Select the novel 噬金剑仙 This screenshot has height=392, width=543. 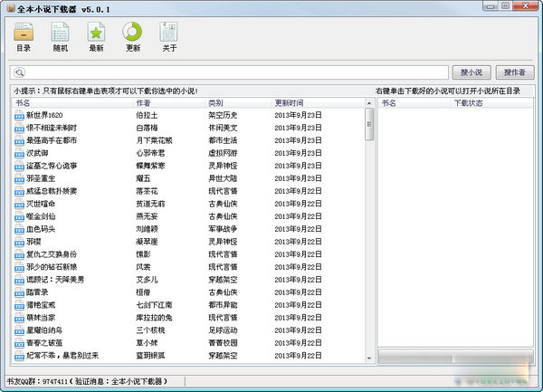[41, 216]
